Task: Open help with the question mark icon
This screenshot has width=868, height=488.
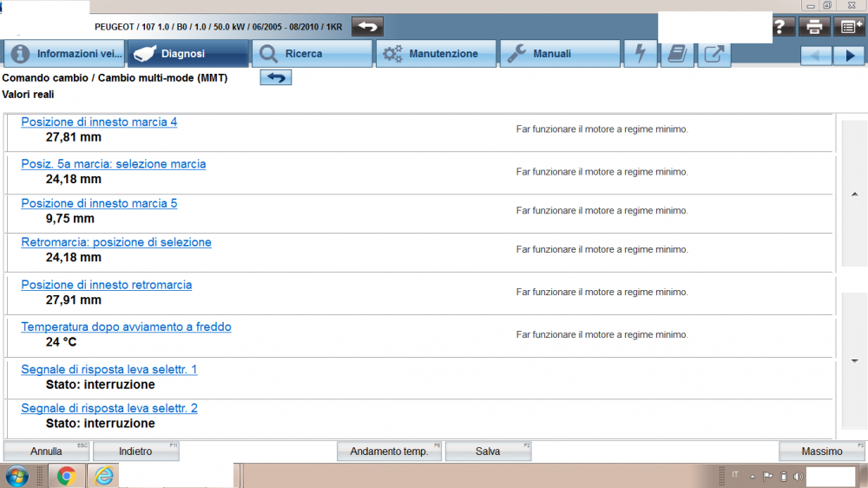Action: click(x=779, y=27)
